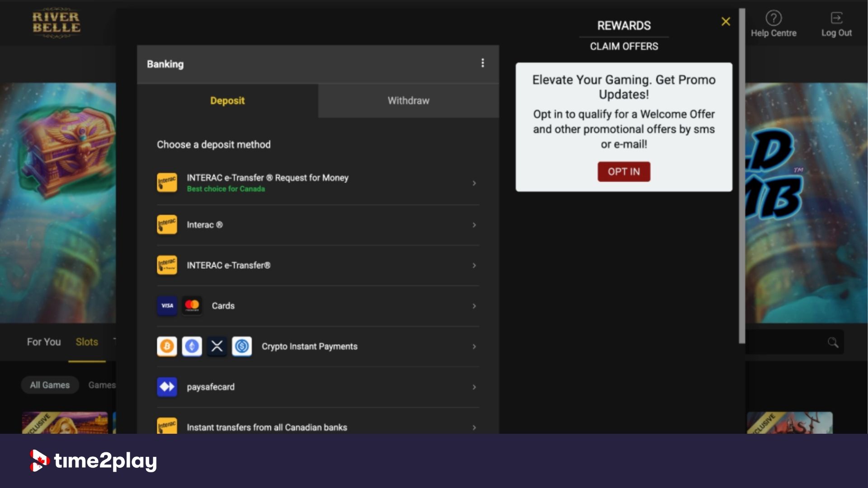868x488 pixels.
Task: Expand the INTERAC e-Transfer® row chevron
Action: tap(474, 266)
